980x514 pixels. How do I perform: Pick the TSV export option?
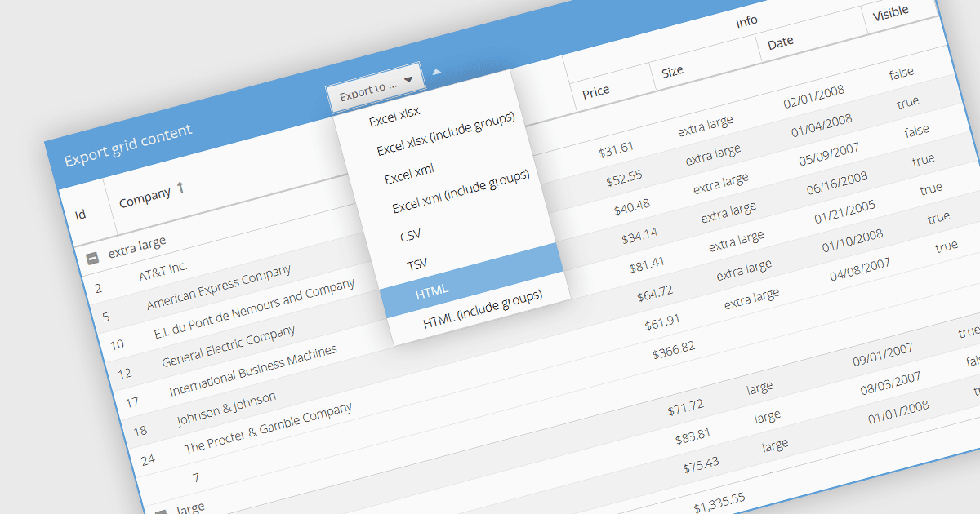pyautogui.click(x=417, y=264)
